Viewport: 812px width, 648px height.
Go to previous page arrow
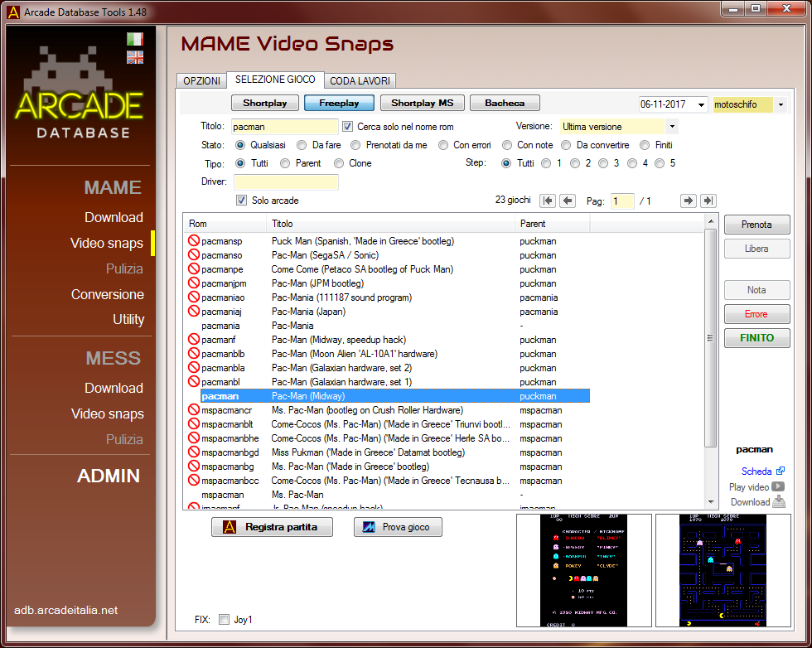568,201
